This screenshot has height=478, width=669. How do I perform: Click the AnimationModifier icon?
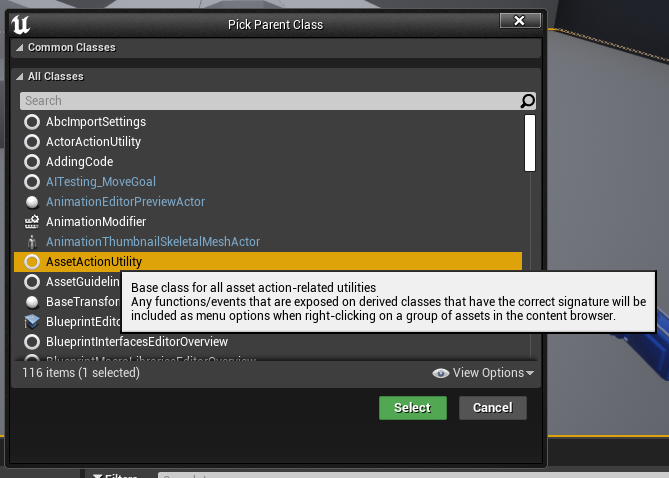pyautogui.click(x=32, y=222)
